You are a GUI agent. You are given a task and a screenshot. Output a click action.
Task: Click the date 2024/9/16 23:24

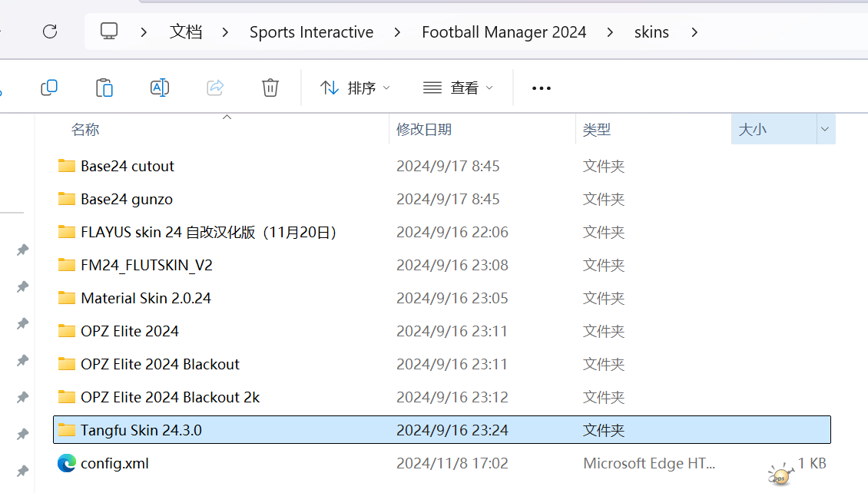tap(452, 430)
